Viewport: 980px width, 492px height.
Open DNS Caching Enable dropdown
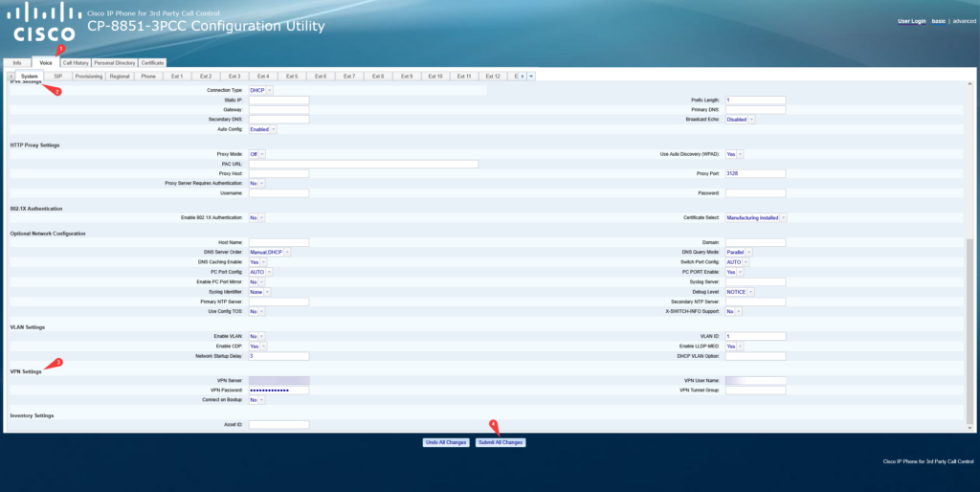point(257,262)
